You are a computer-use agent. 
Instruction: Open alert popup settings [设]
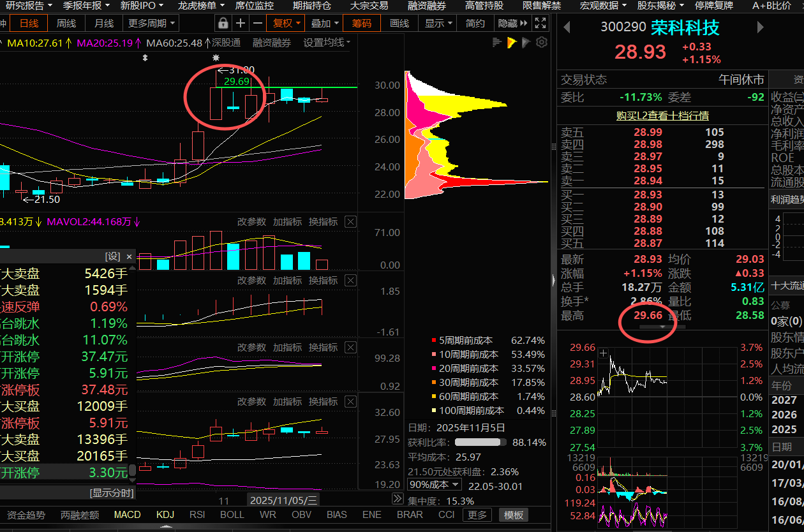[113, 256]
